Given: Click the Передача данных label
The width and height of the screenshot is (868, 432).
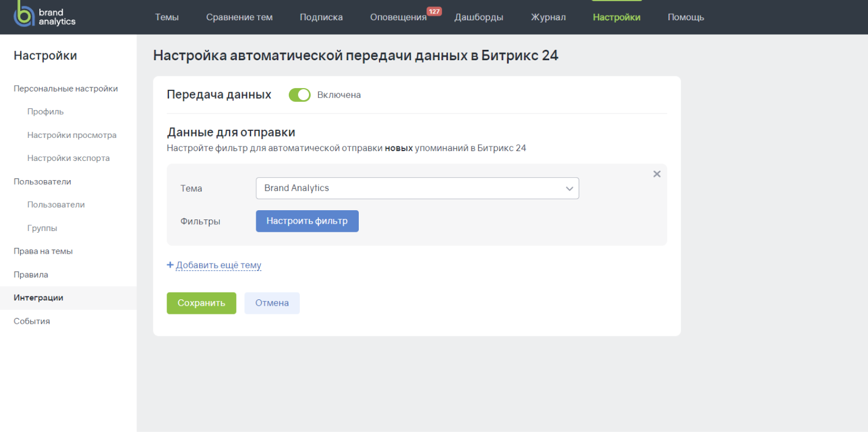Looking at the screenshot, I should point(219,94).
